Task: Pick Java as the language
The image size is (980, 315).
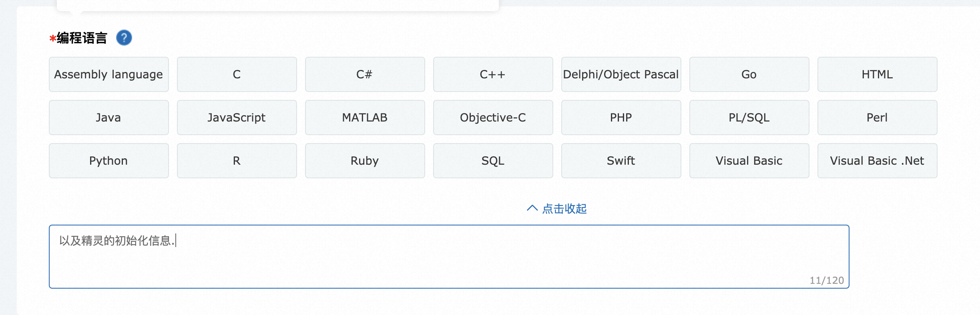Action: [108, 118]
